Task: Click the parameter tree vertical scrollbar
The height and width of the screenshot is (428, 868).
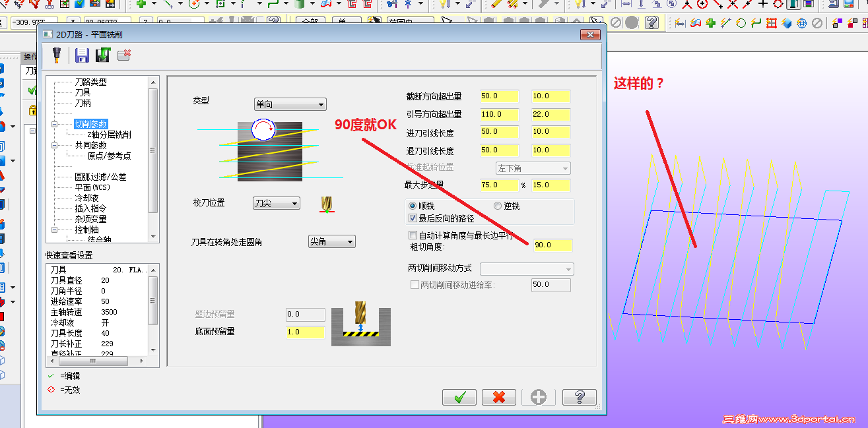Action: (153, 159)
